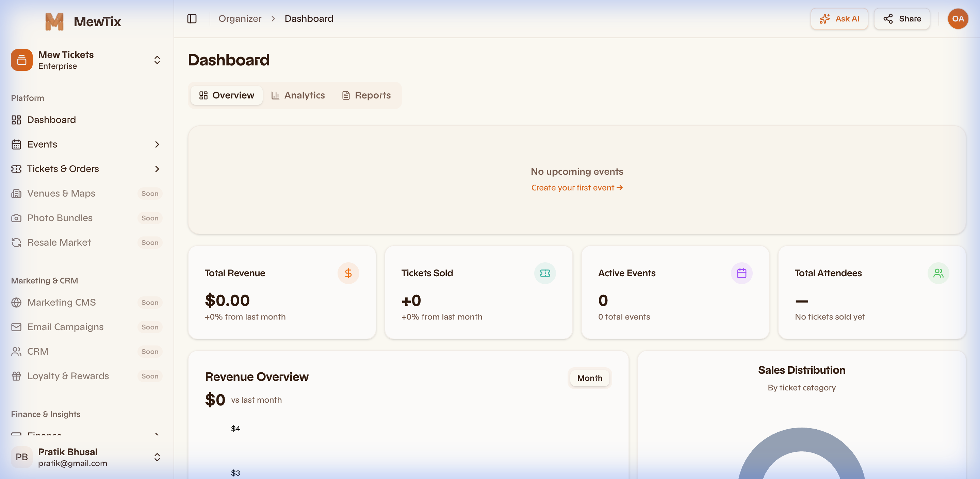Viewport: 980px width, 479px height.
Task: Expand the Mew Tickets workspace switcher
Action: (157, 60)
